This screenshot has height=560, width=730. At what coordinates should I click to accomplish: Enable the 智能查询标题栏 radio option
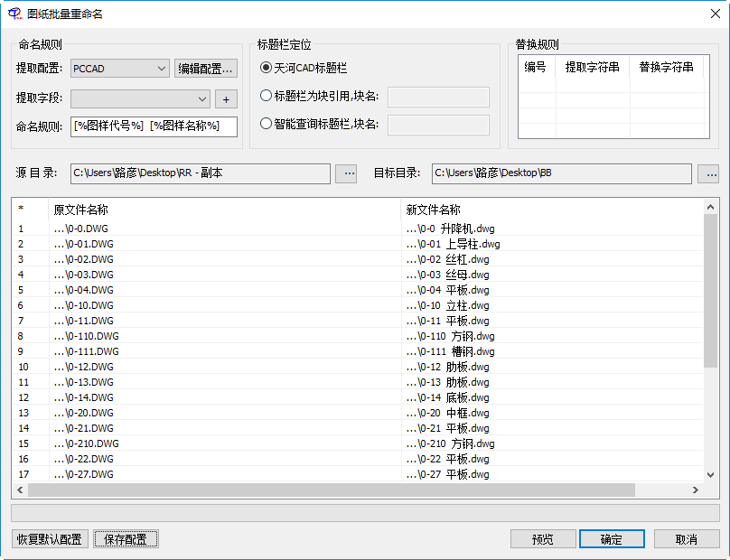pos(266,124)
